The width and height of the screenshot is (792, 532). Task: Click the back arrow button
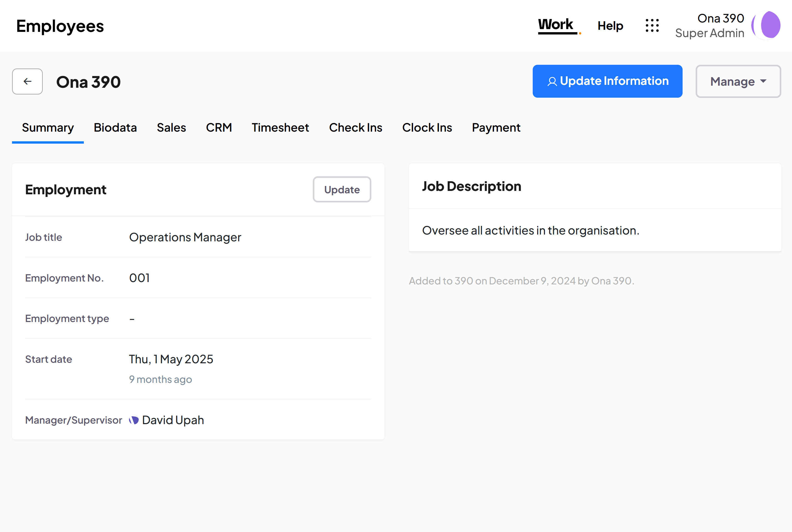(27, 81)
